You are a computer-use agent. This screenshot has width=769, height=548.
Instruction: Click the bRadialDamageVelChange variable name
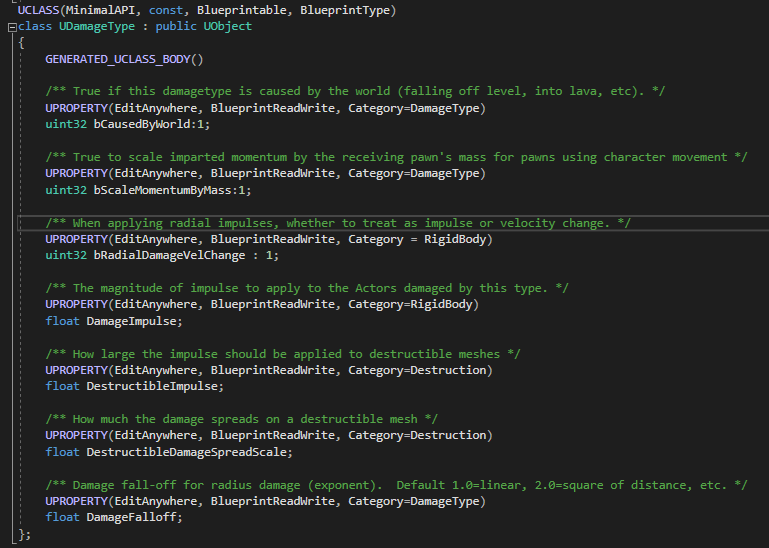(x=169, y=256)
